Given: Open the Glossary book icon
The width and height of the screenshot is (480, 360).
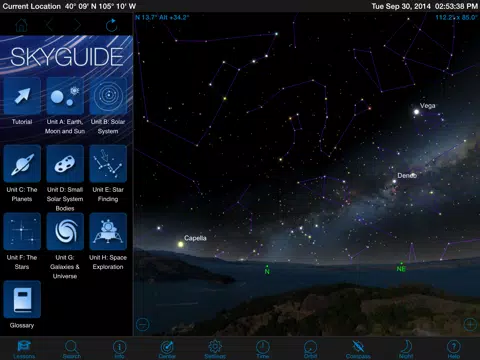Looking at the screenshot, I should point(22,299).
